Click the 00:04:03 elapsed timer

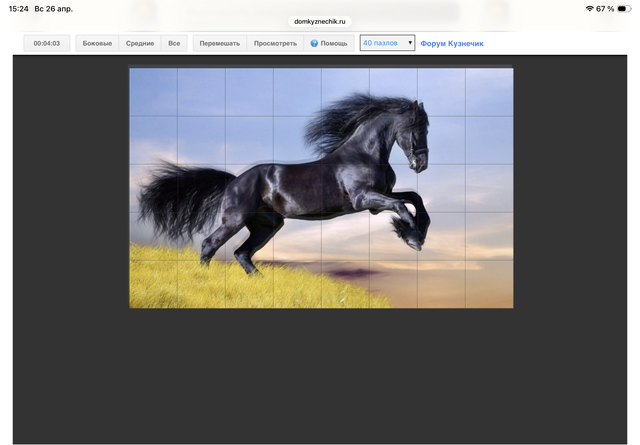pos(47,44)
